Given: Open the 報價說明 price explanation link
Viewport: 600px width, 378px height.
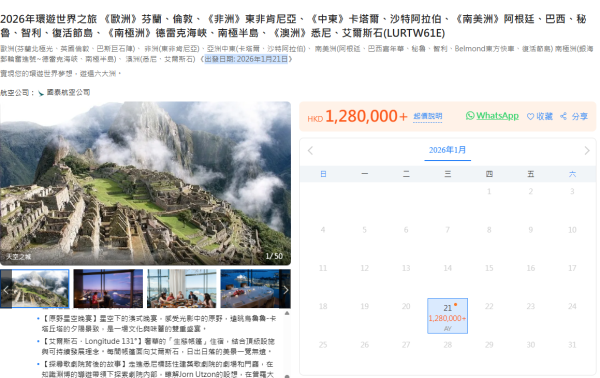Looking at the screenshot, I should point(427,116).
